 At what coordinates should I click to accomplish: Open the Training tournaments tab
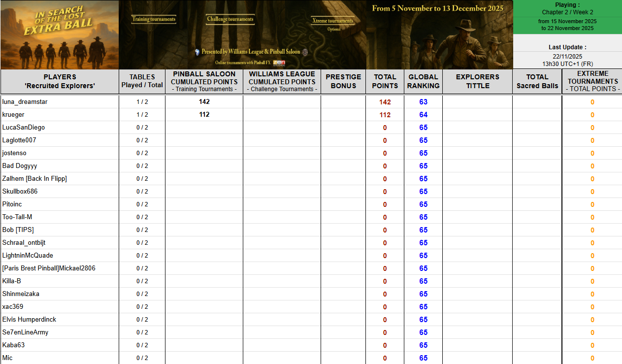154,19
